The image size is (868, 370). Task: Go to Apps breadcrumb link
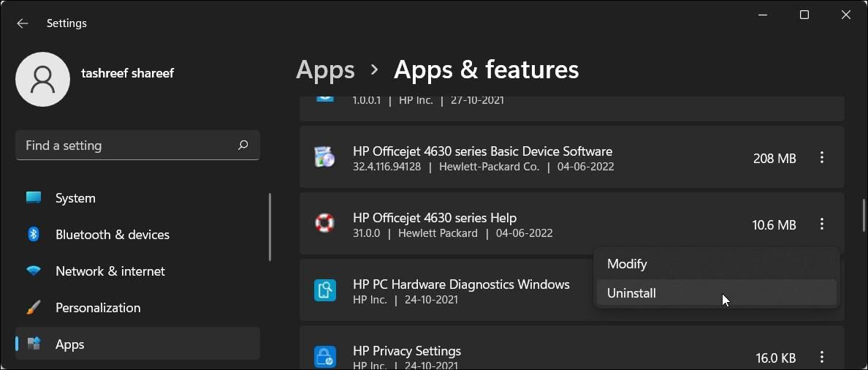325,69
